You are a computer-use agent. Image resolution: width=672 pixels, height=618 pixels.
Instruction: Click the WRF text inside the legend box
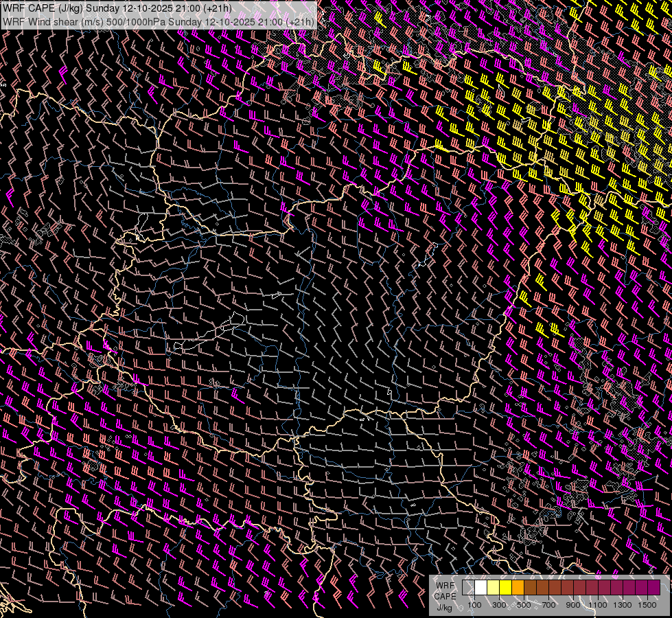point(445,586)
